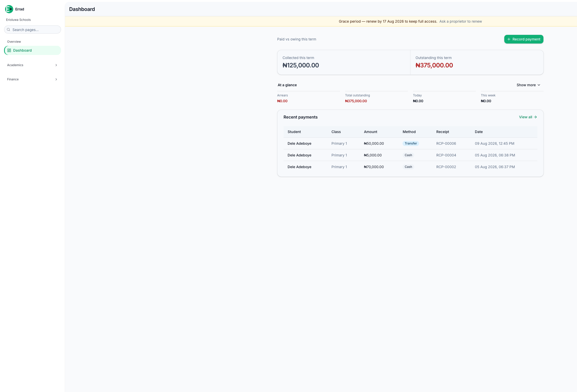Click the Transfer method badge
The width and height of the screenshot is (577, 392).
[411, 143]
